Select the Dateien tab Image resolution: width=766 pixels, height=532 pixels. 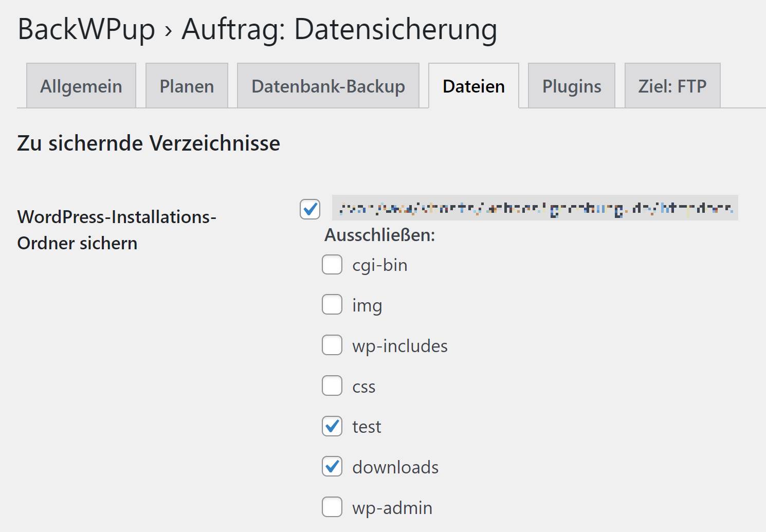pos(473,86)
